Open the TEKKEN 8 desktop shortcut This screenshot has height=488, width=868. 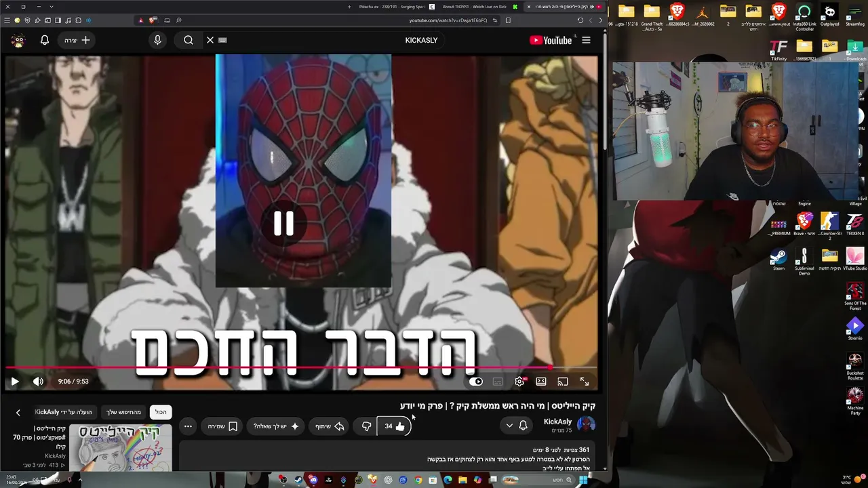click(x=855, y=224)
